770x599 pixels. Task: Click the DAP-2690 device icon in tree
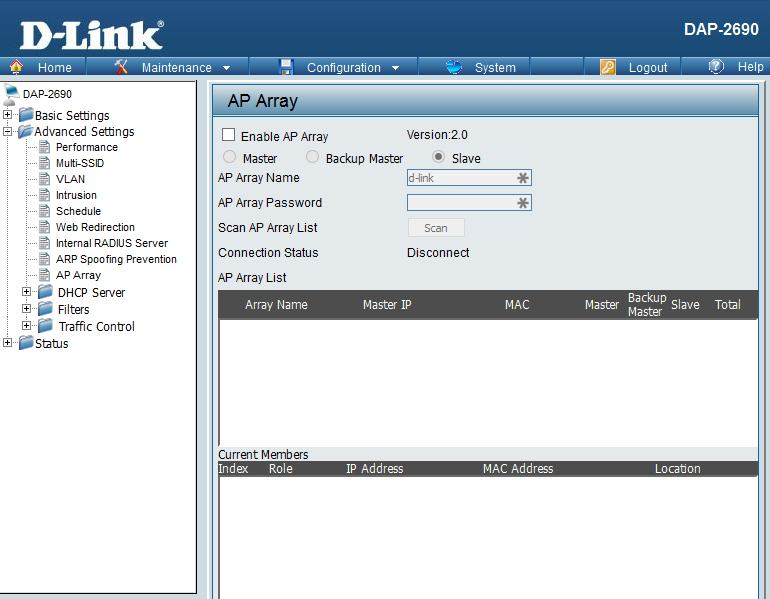(x=11, y=95)
